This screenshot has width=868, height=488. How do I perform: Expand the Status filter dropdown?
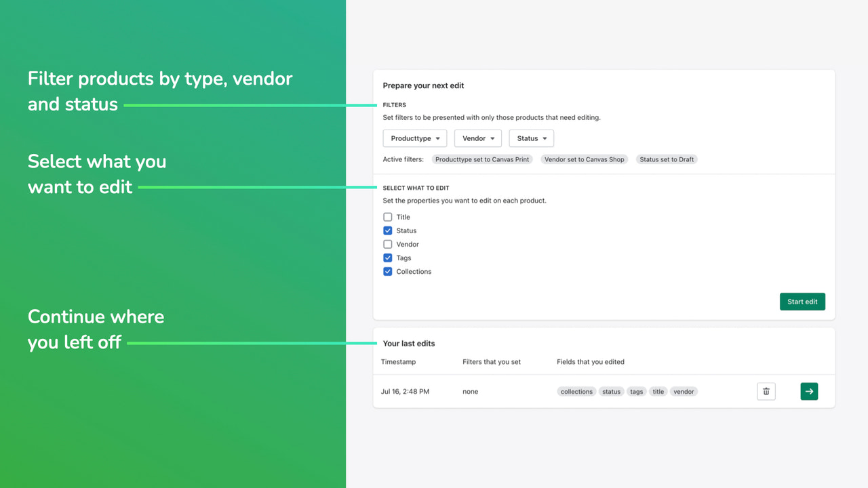(x=531, y=138)
